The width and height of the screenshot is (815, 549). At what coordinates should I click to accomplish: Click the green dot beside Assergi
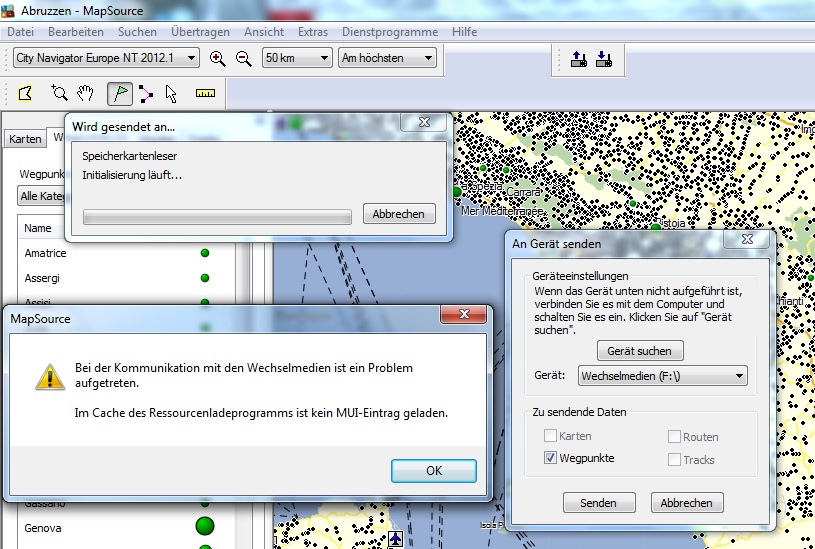[205, 278]
